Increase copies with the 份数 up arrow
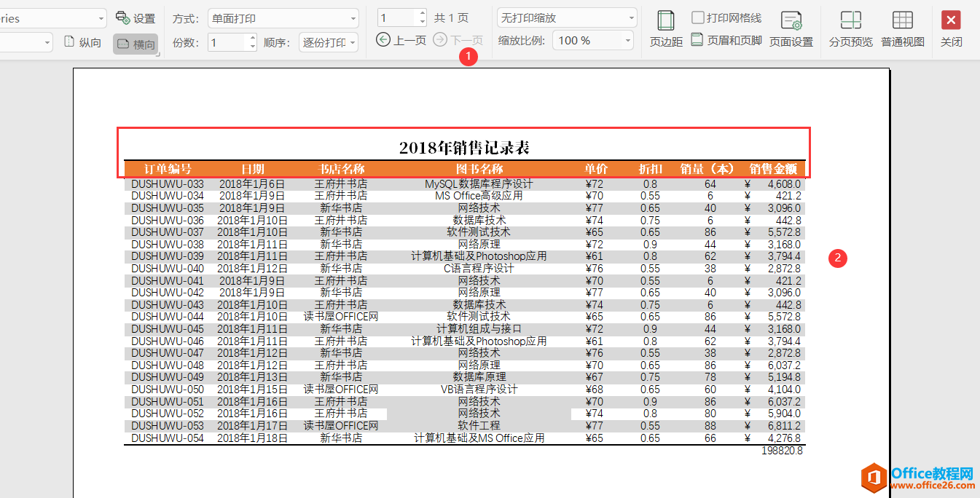Screen dimensions: 980x498 pos(252,39)
